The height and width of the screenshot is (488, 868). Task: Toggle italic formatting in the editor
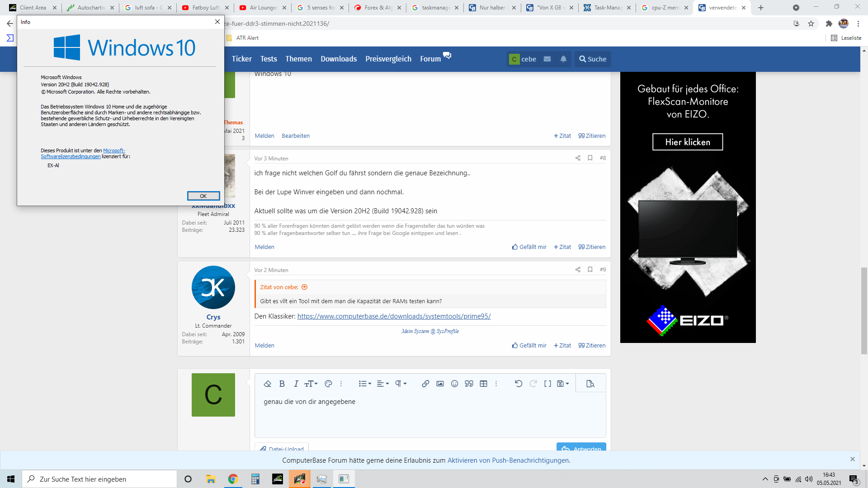pos(296,384)
